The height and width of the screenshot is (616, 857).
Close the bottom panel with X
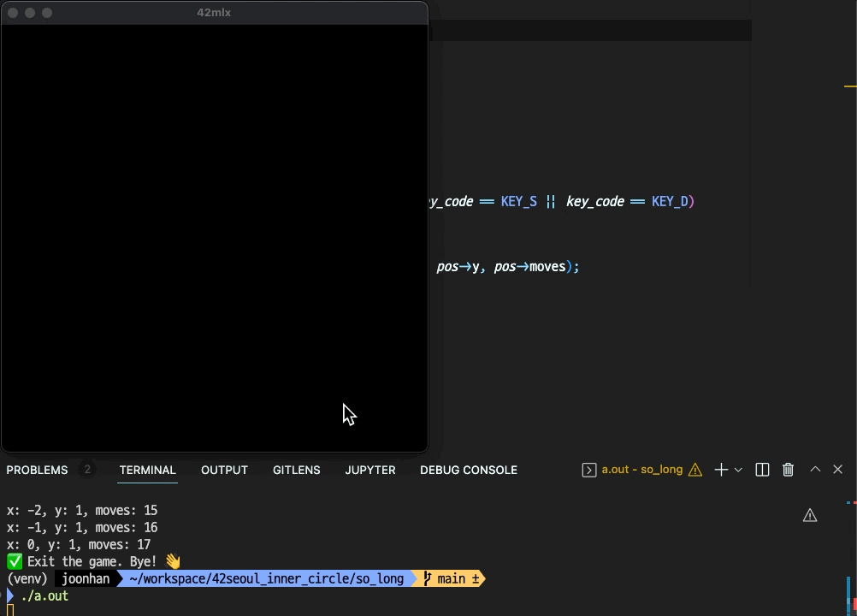point(837,470)
